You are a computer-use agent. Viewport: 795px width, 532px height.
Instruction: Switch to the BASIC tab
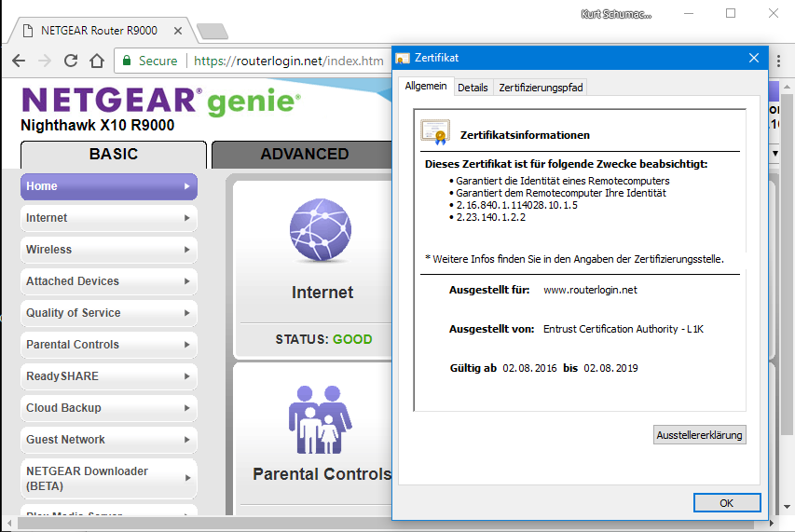(114, 155)
